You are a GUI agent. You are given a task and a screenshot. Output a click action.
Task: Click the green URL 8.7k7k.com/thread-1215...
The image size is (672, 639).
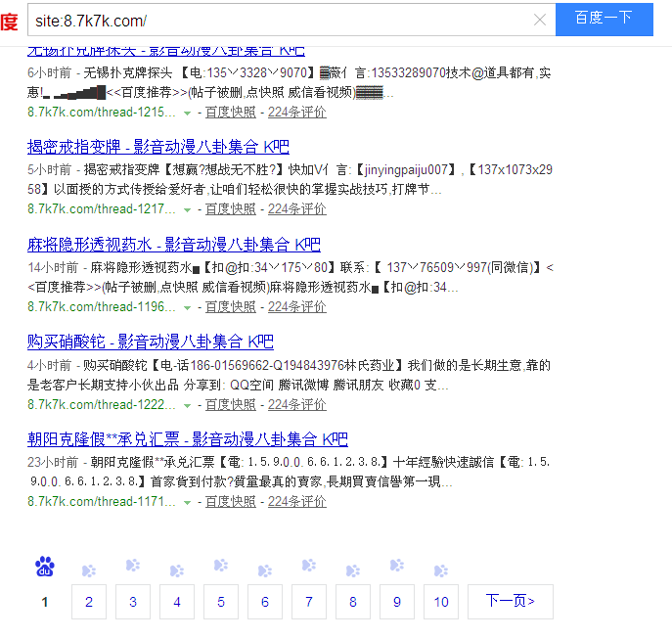pos(102,113)
